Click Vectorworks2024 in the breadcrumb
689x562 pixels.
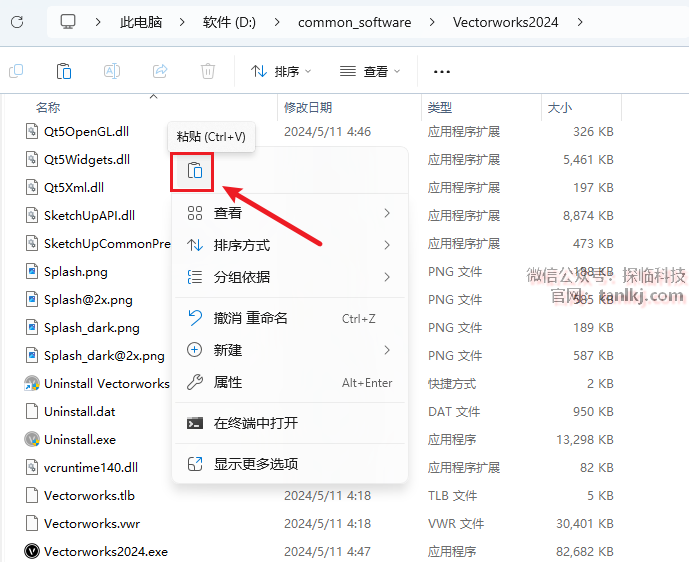[506, 22]
